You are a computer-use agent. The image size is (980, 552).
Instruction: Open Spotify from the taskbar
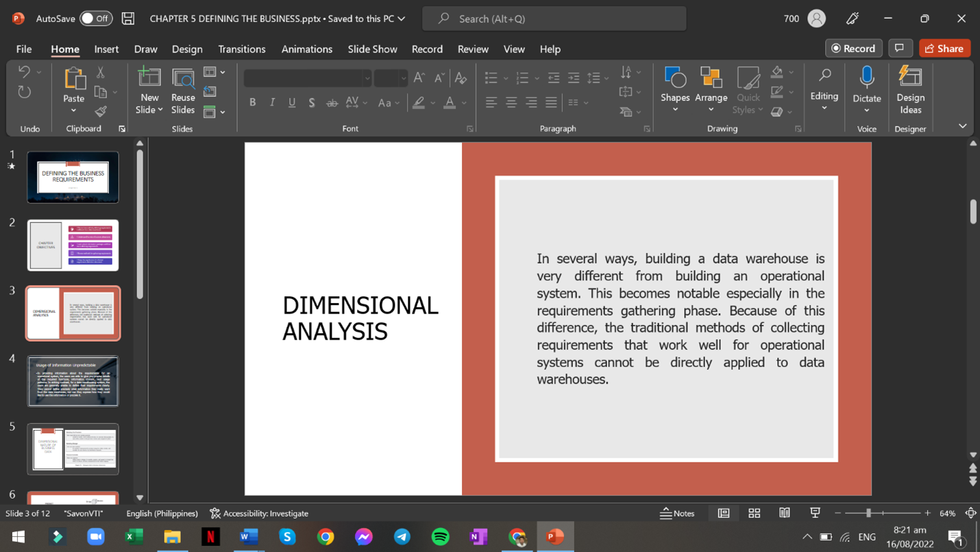(x=441, y=536)
